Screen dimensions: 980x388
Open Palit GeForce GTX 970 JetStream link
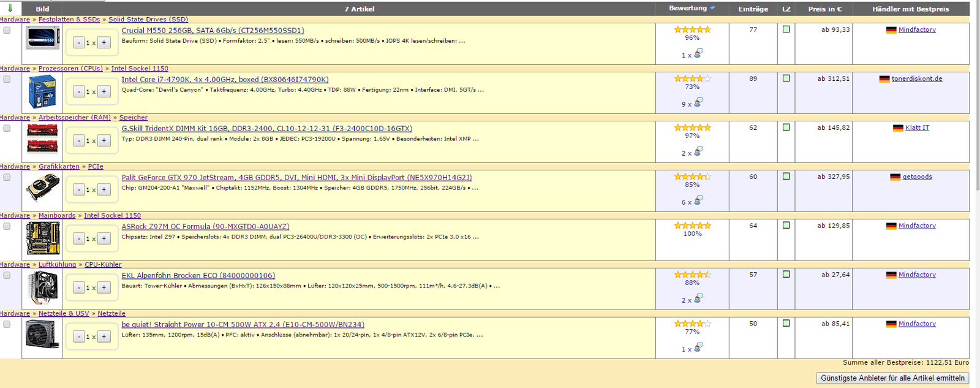coord(296,178)
